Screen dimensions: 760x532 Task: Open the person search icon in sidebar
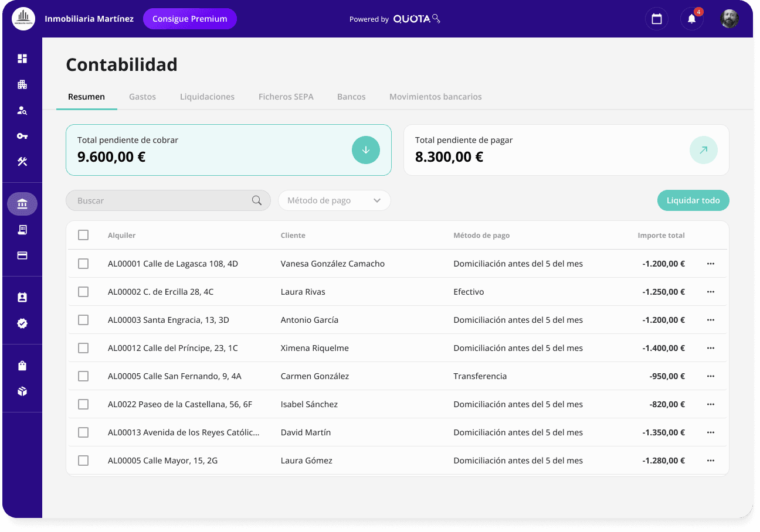tap(22, 110)
